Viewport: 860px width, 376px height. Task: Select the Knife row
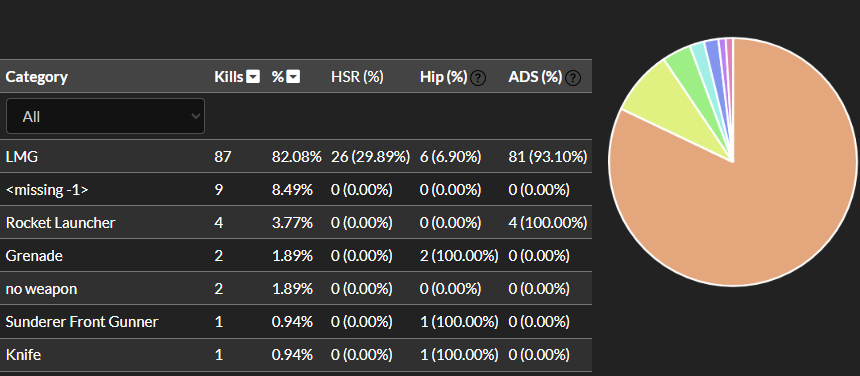(x=296, y=355)
